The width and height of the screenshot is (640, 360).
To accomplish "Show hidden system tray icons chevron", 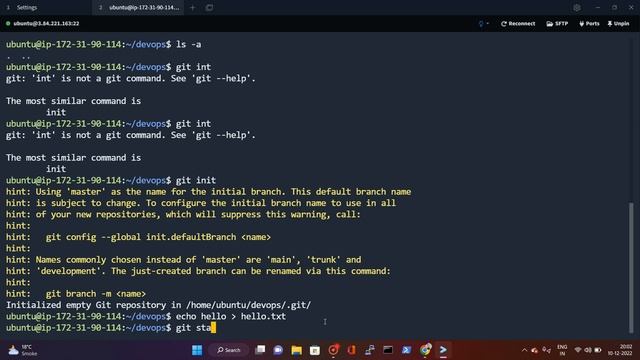I will (524, 350).
